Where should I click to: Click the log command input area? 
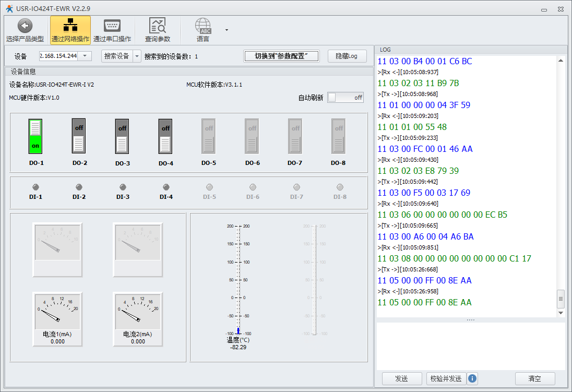pyautogui.click(x=471, y=346)
